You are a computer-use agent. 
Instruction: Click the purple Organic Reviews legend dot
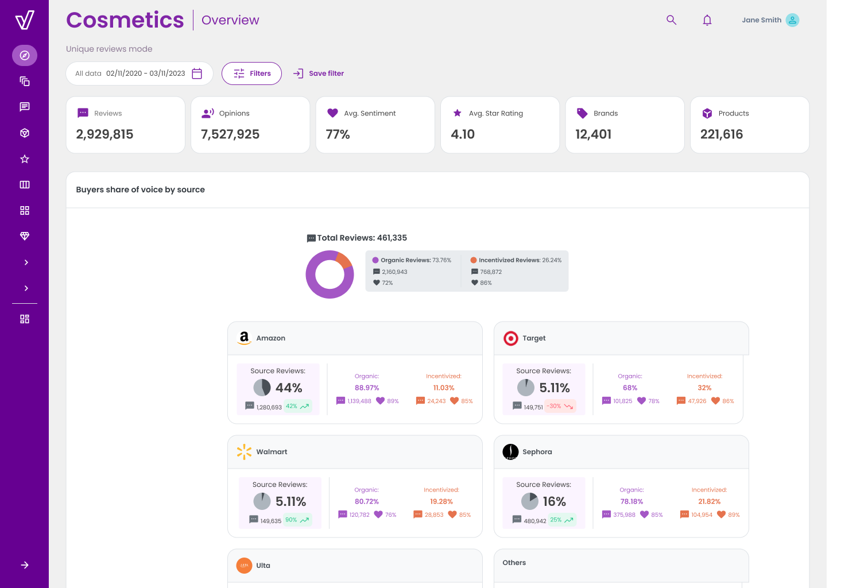tap(375, 260)
